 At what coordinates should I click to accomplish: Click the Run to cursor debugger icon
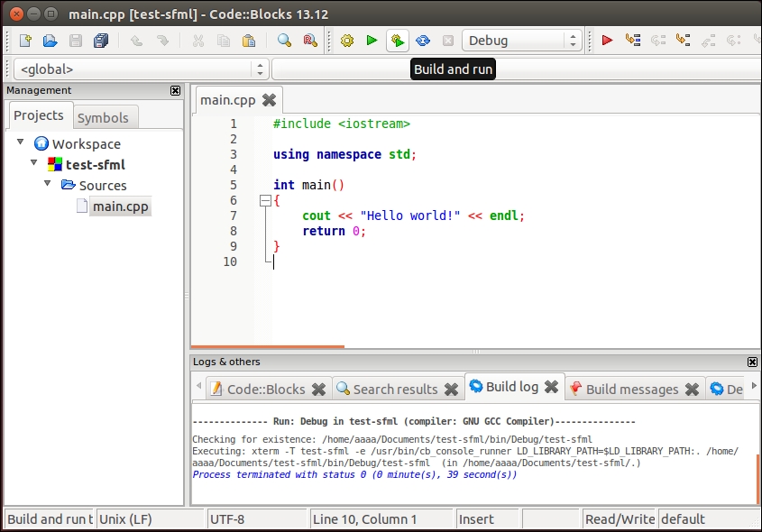tap(633, 41)
